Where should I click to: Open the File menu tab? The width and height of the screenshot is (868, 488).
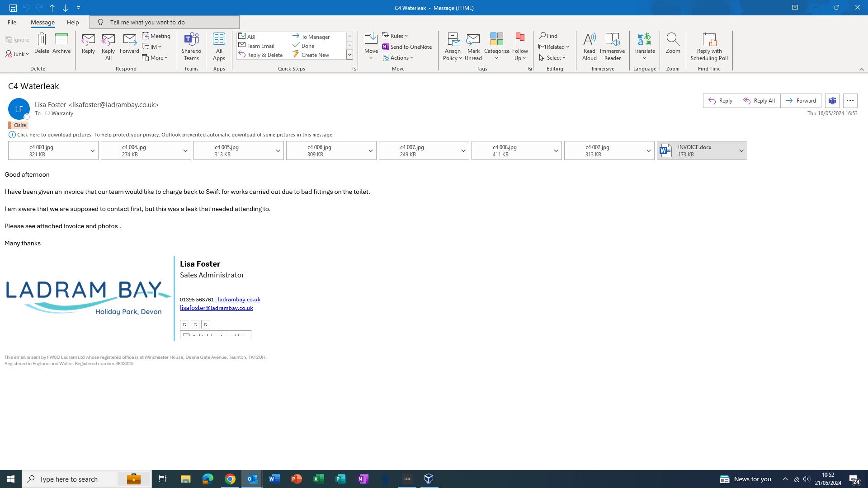pos(12,22)
